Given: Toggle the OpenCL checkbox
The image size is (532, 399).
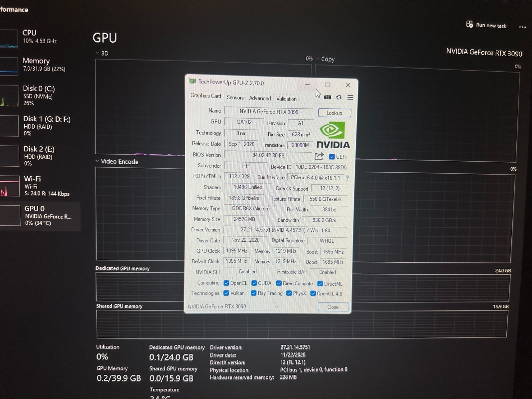Looking at the screenshot, I should point(226,283).
